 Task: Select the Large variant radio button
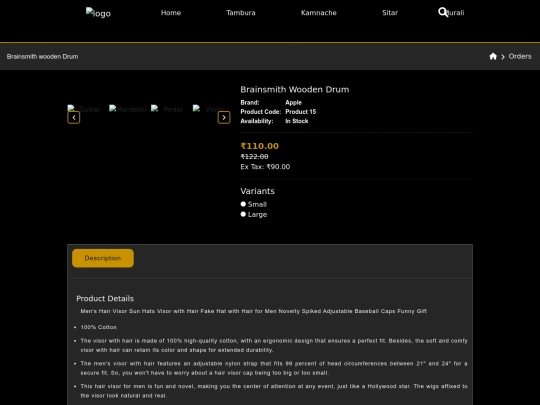(243, 214)
